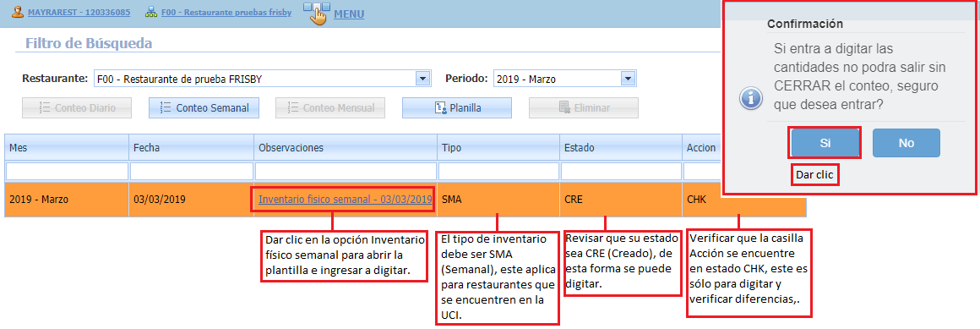Select the CRE status cell
Viewport: 980px width, 329px height.
coord(621,200)
